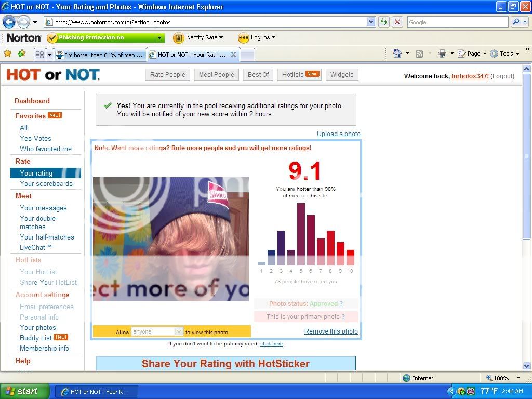Viewport: 532px width, 399px height.
Task: Open the Page menu in the toolbar
Action: click(x=472, y=54)
